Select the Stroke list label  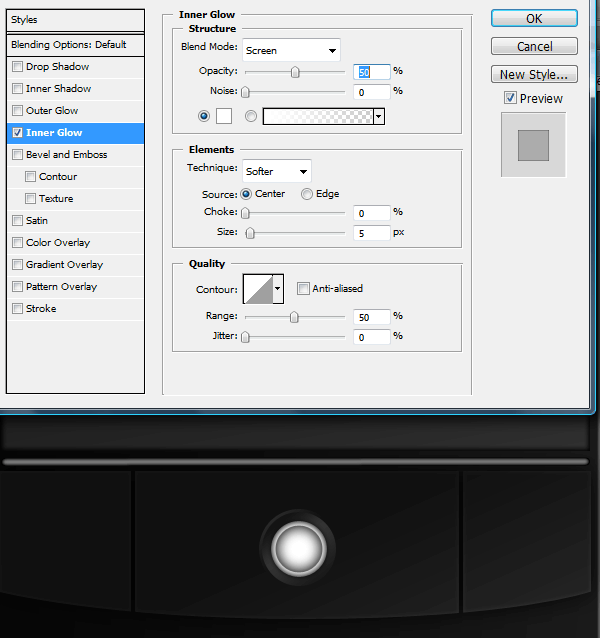point(41,308)
